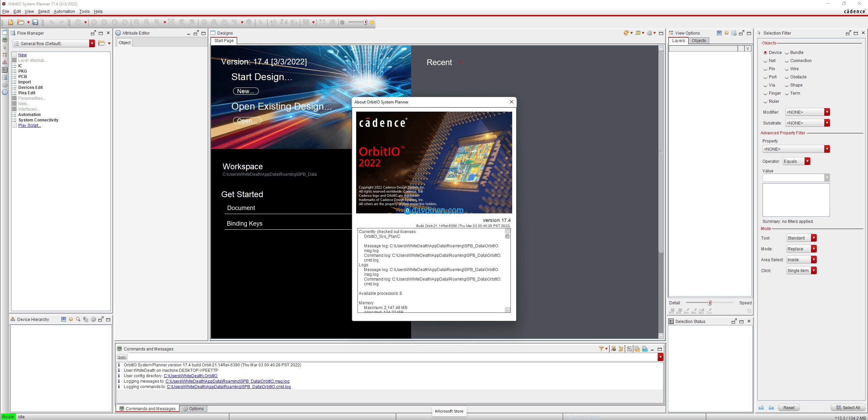Click the gear settings icon in Device Hierarchy

(x=93, y=319)
